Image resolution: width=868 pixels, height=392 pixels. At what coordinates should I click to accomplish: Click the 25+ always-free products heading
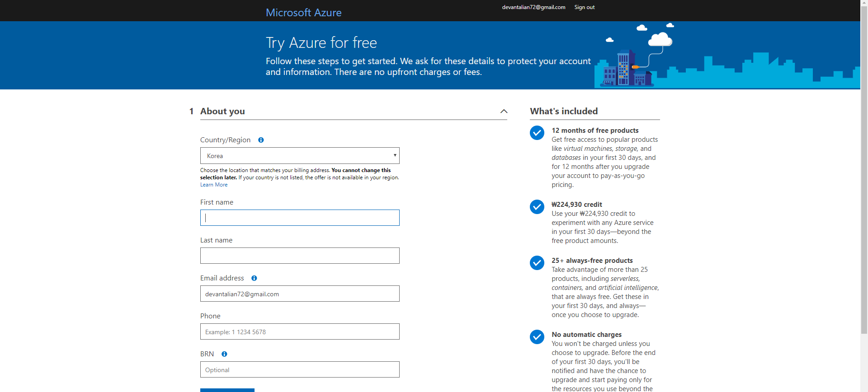click(x=592, y=261)
